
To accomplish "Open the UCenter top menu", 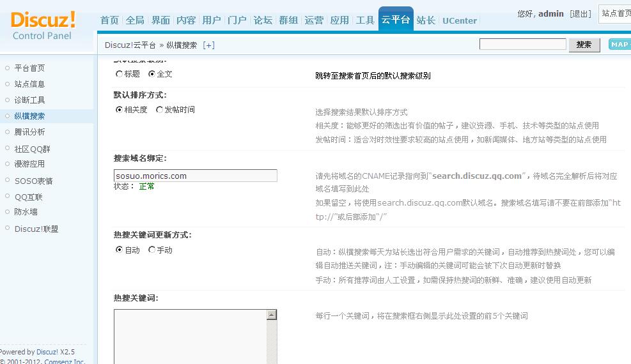I will 460,20.
